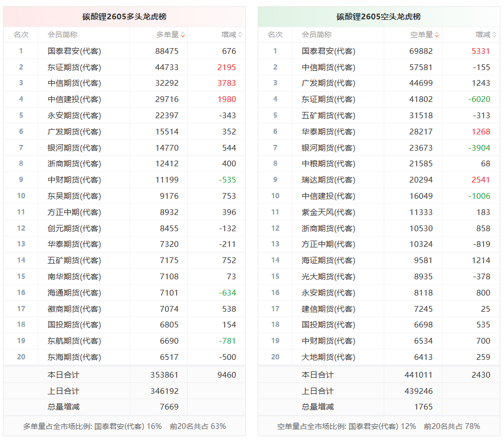Select 创元期货(代客) row
Viewport: 504px width, 442px height.
tap(124, 229)
